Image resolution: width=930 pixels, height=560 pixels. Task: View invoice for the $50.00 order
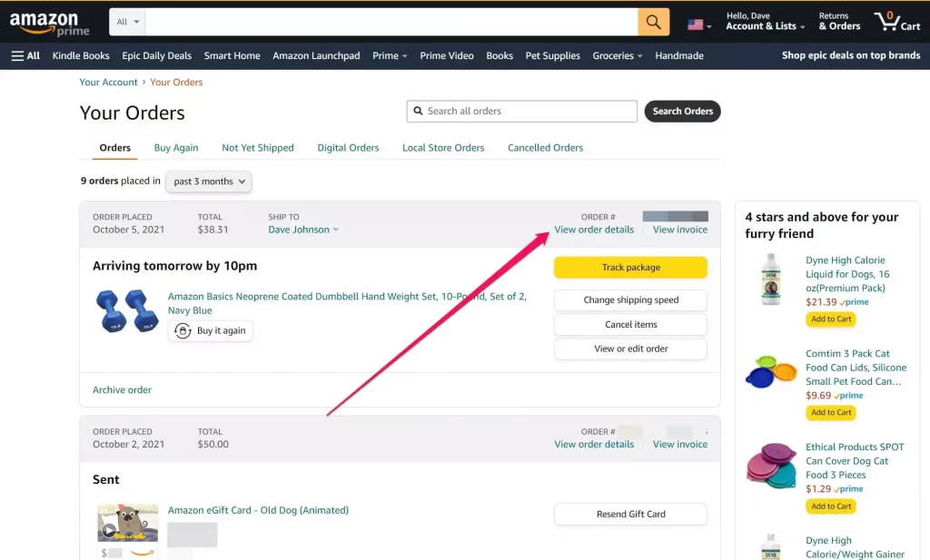coord(679,444)
